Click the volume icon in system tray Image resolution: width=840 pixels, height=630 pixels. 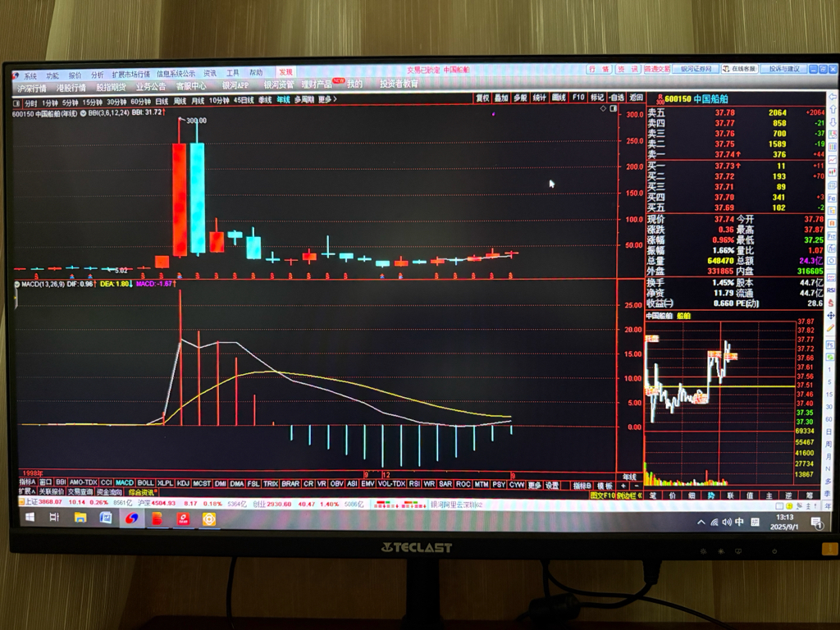click(727, 522)
